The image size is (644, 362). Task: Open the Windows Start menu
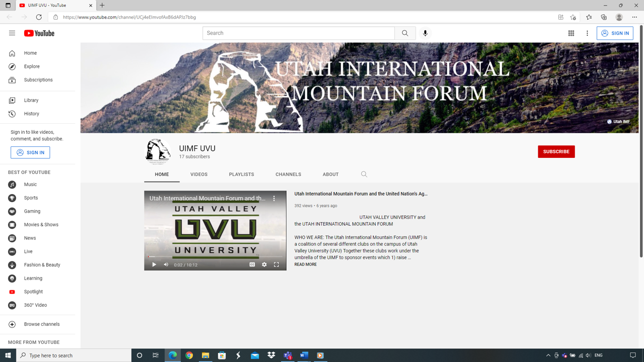click(x=8, y=355)
